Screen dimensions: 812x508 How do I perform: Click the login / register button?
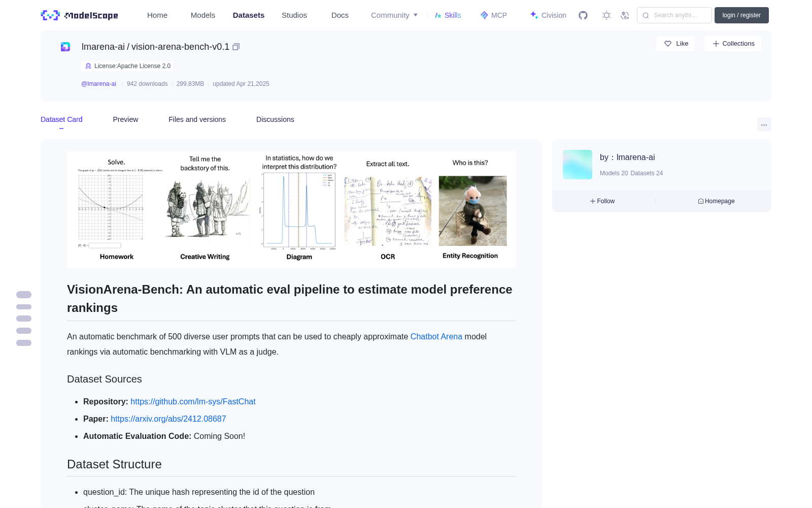[x=741, y=15]
